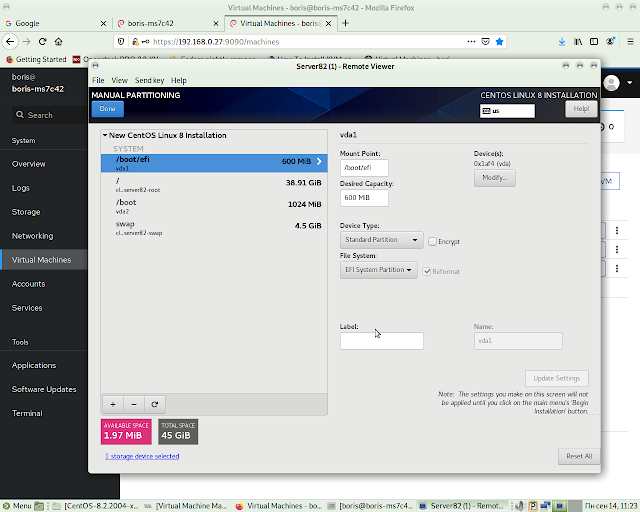Reload storage configuration refresh button
The height and width of the screenshot is (512, 640).
pos(155,404)
